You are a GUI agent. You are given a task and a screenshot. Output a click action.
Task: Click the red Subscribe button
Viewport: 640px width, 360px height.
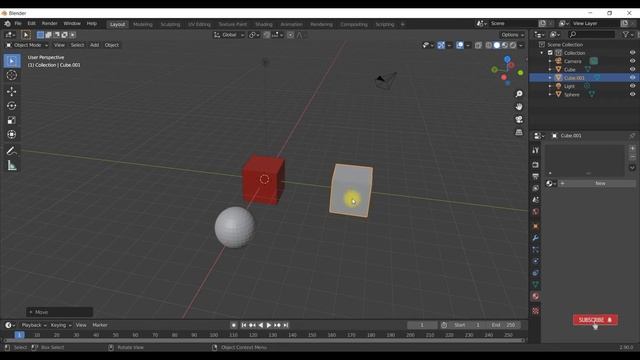595,320
